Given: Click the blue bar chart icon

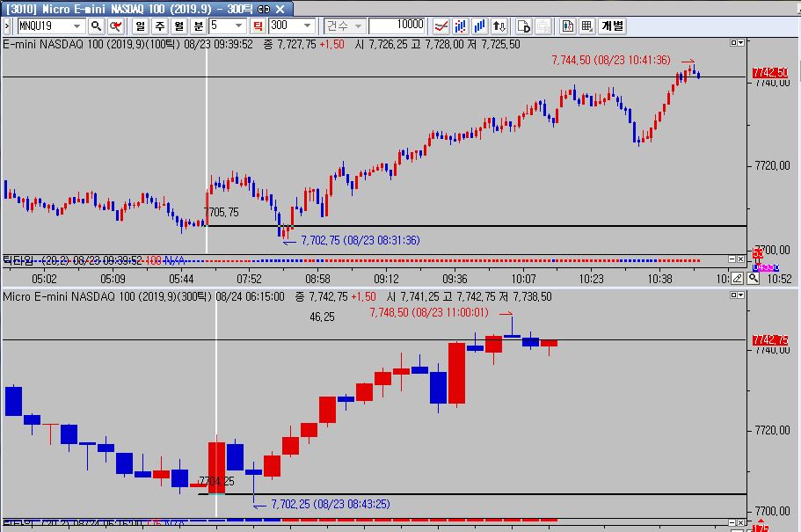Looking at the screenshot, I should [x=481, y=26].
